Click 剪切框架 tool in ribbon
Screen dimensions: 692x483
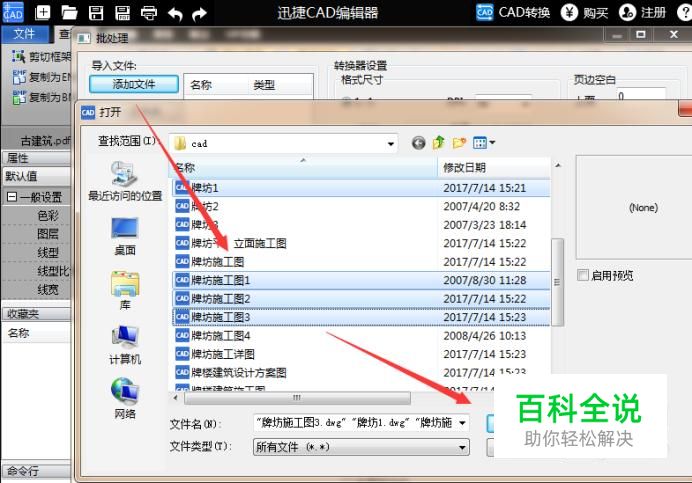pos(41,57)
